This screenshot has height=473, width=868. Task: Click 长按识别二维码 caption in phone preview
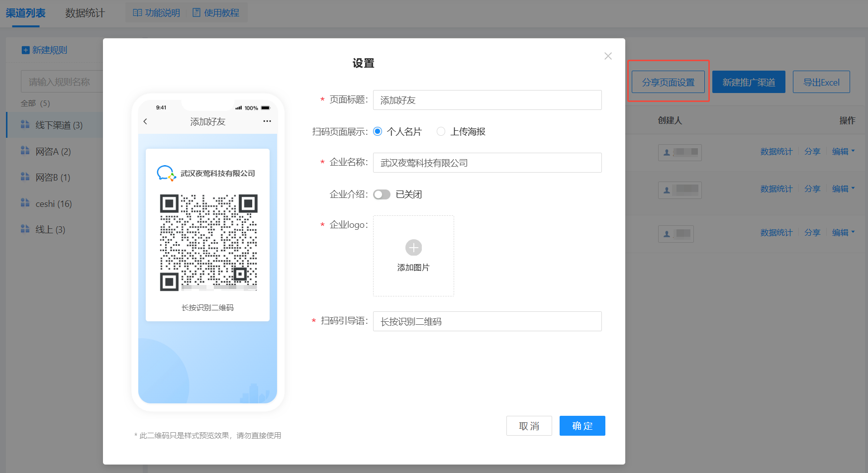pyautogui.click(x=207, y=308)
